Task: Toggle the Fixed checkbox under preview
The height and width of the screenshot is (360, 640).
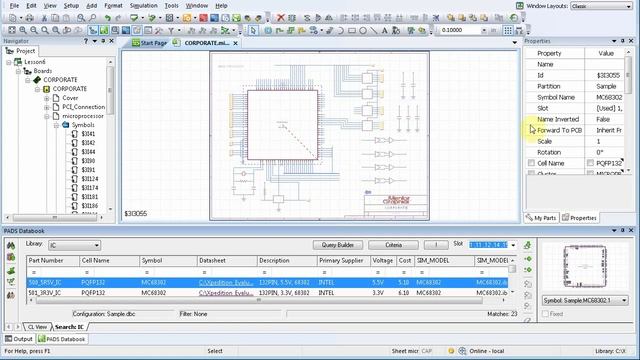Action: (545, 314)
